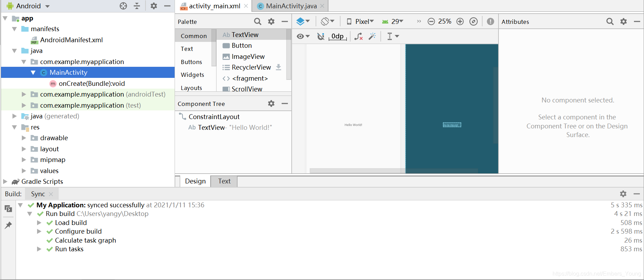Screen dimensions: 644x280
Task: Open Component Tree settings gear
Action: (271, 103)
